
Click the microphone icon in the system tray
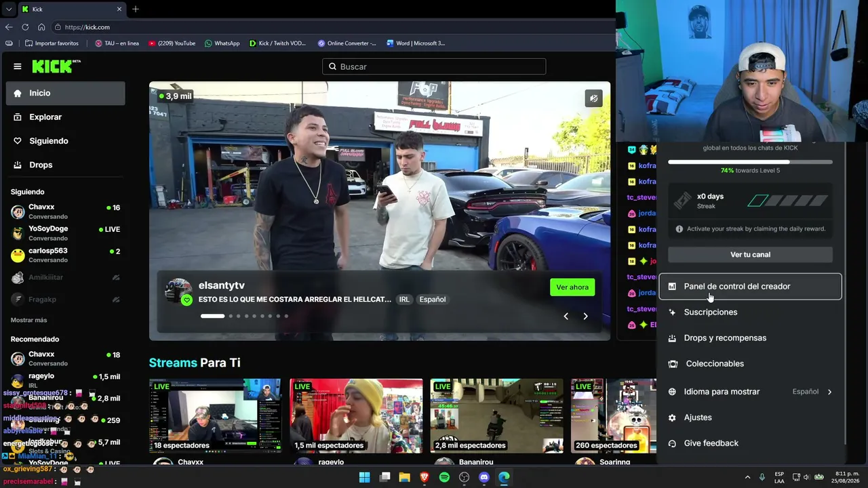point(762,477)
